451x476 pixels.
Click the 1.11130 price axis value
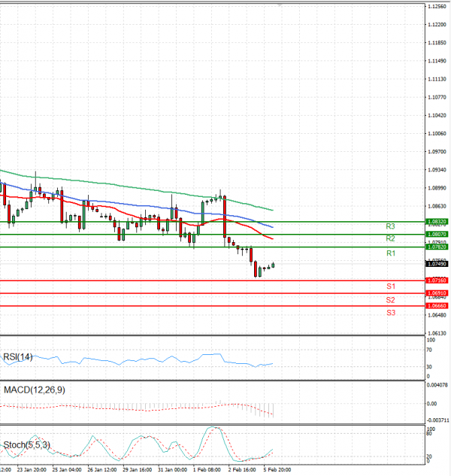point(437,79)
